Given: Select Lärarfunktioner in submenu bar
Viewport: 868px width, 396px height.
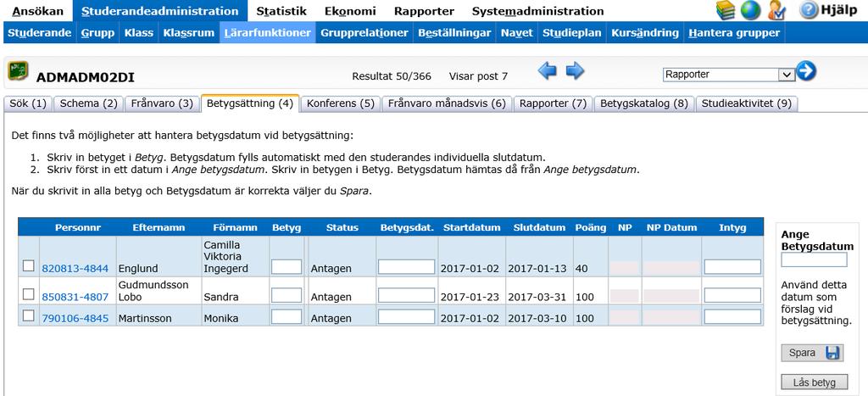Looking at the screenshot, I should [x=267, y=33].
